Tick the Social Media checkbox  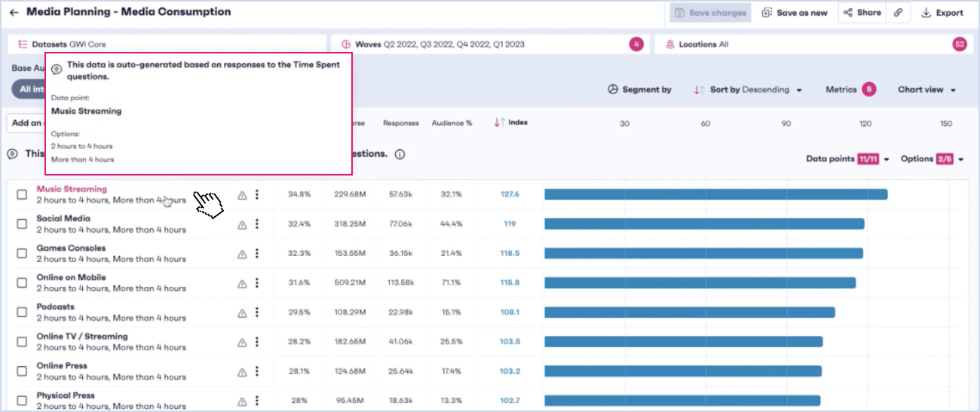click(x=22, y=224)
